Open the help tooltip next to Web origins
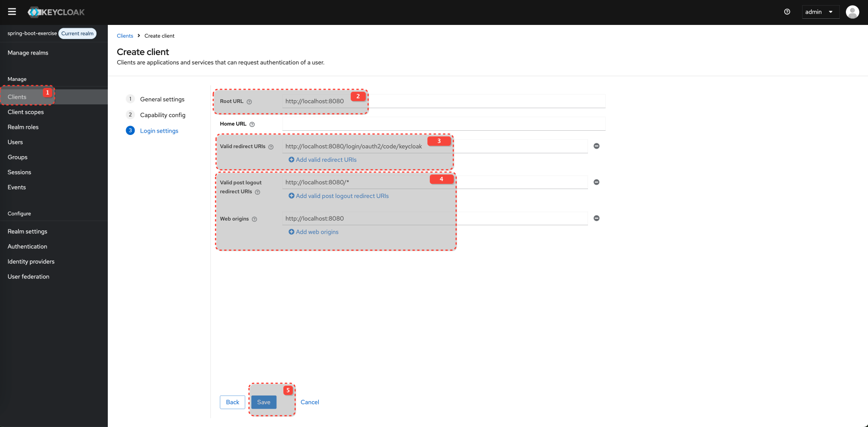The width and height of the screenshot is (868, 427). (255, 219)
